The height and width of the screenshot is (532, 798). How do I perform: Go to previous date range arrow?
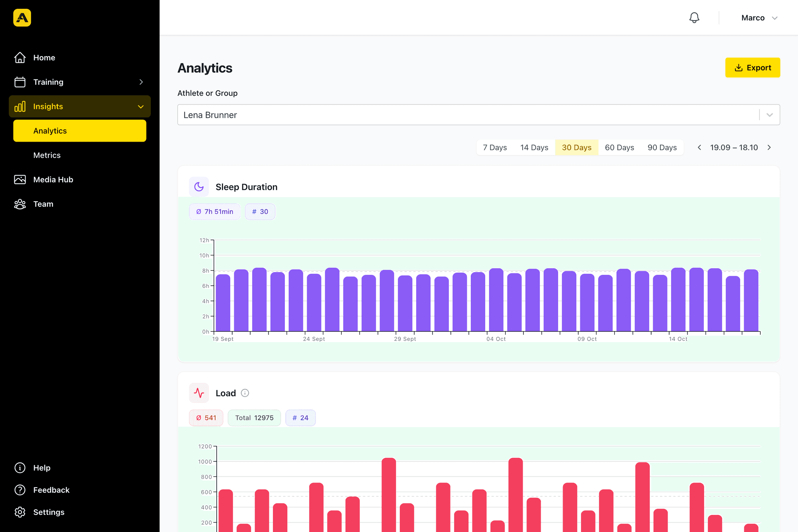699,147
